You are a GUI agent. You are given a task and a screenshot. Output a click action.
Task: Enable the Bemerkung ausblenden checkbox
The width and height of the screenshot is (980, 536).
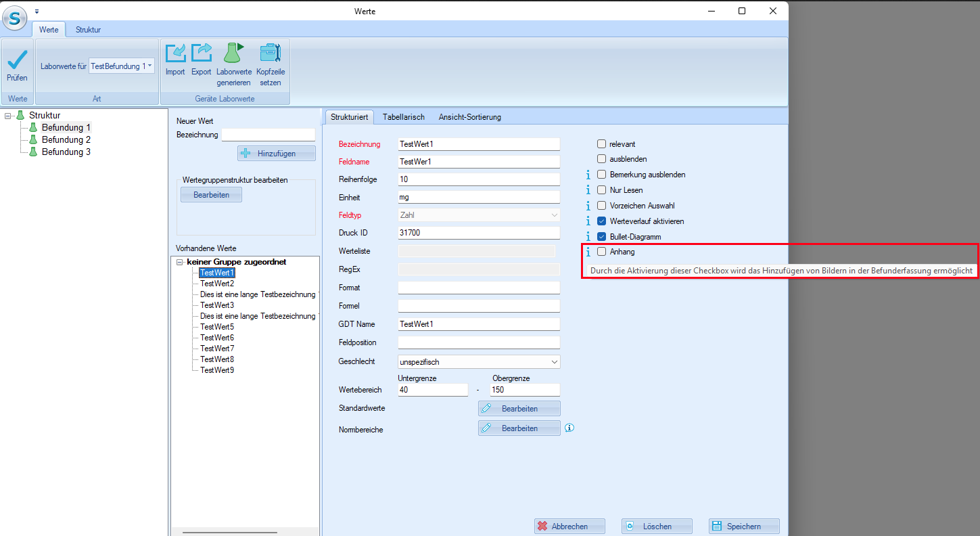click(601, 175)
